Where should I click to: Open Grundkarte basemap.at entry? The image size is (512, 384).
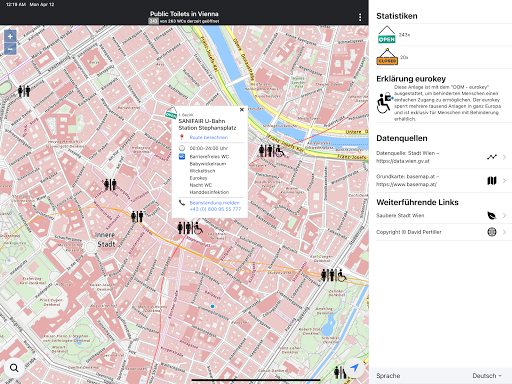tap(441, 180)
